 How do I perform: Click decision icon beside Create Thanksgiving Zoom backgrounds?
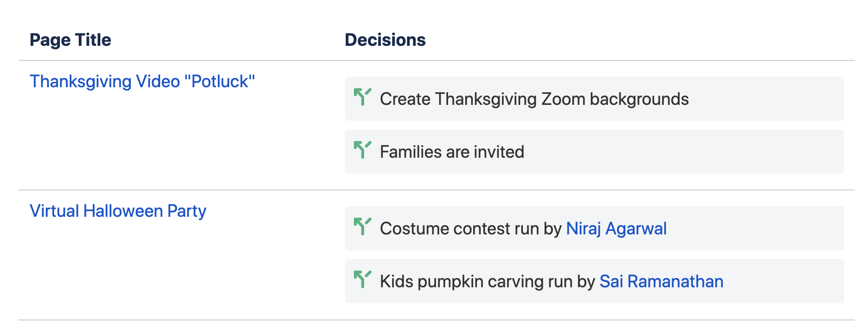(363, 97)
